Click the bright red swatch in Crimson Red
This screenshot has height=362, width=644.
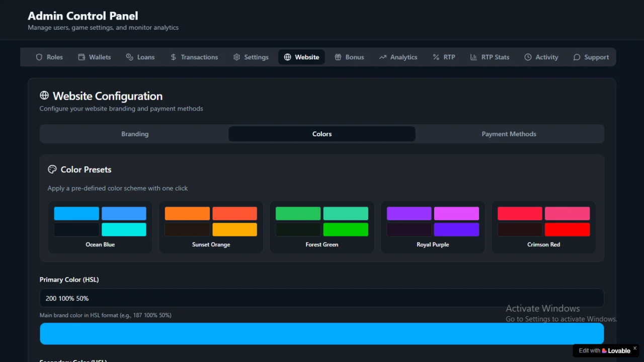click(x=567, y=230)
